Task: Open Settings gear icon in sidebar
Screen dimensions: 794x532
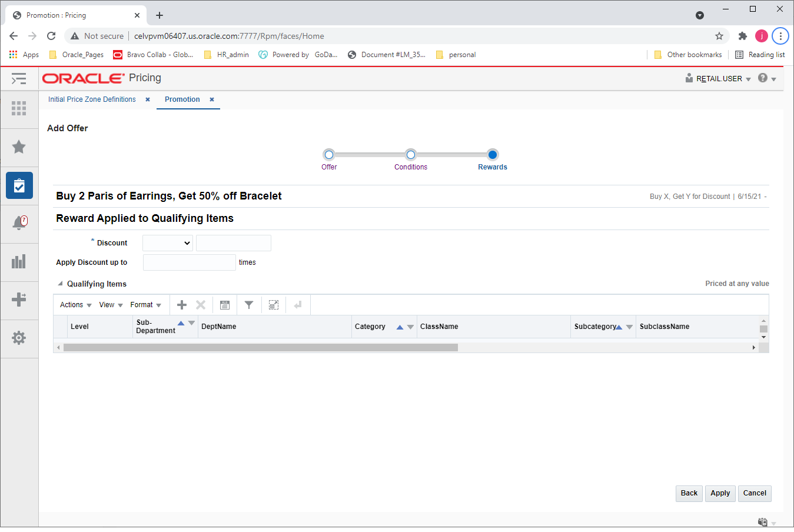Action: tap(19, 338)
